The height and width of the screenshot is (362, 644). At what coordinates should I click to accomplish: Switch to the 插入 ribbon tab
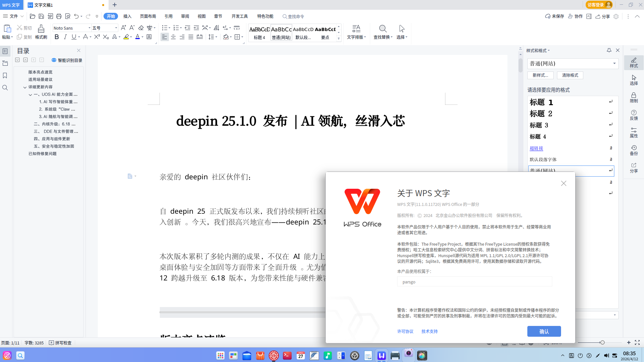click(127, 16)
